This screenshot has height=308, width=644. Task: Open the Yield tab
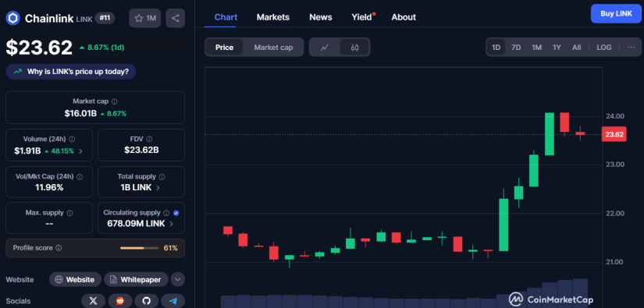(x=362, y=17)
